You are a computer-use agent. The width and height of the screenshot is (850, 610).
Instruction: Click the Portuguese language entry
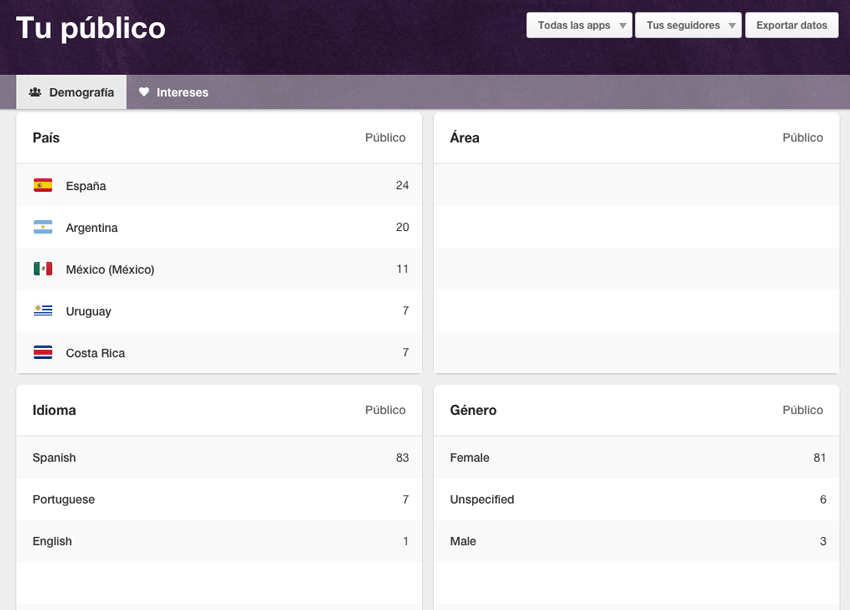pyautogui.click(x=63, y=499)
